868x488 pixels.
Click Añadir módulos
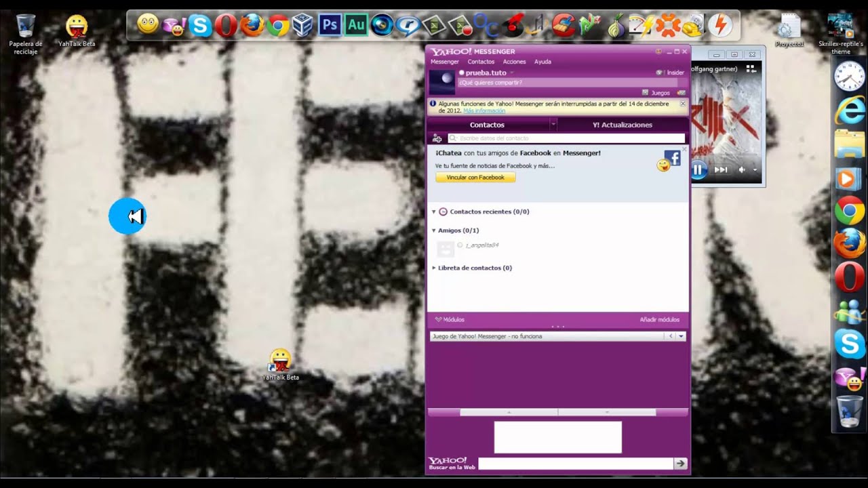(659, 320)
